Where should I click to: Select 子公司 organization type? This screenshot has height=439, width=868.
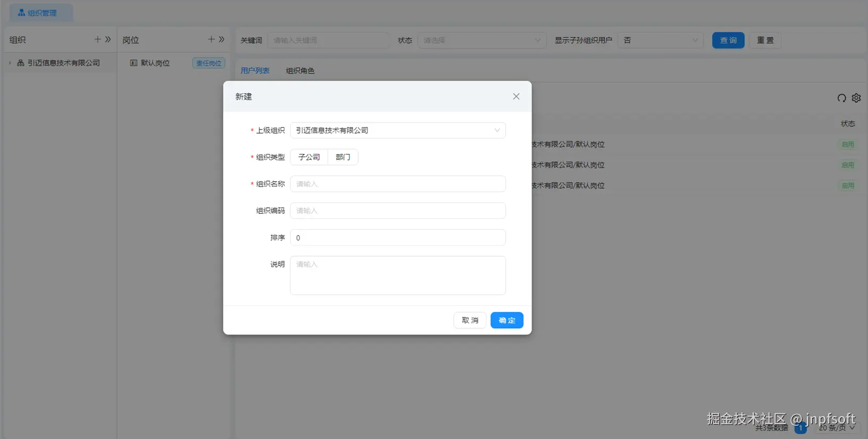(x=309, y=157)
